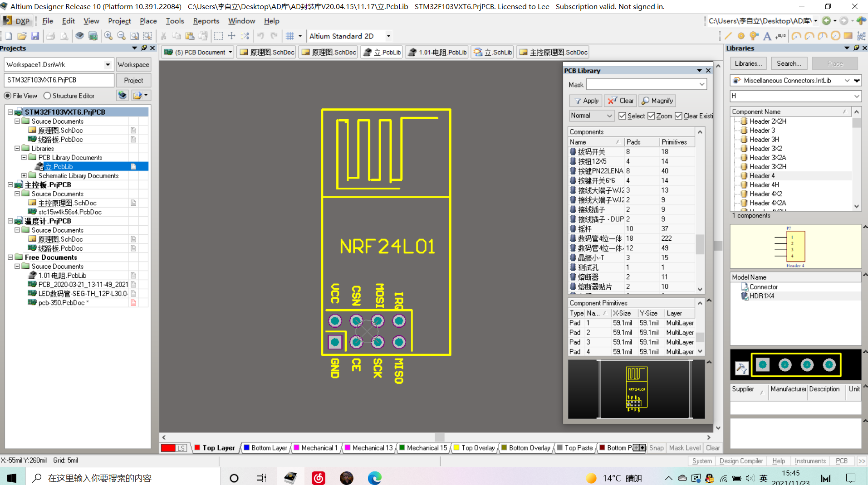Select 摇杆 row in Components list

coord(631,229)
